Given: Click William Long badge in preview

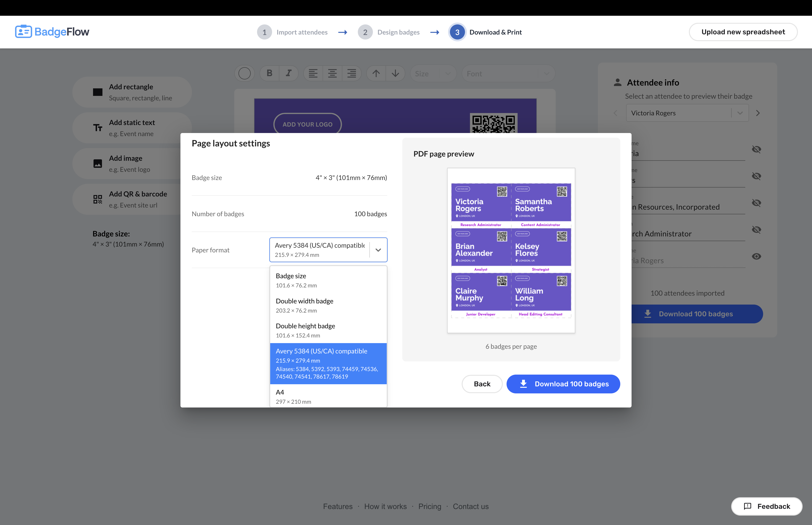Looking at the screenshot, I should point(541,295).
